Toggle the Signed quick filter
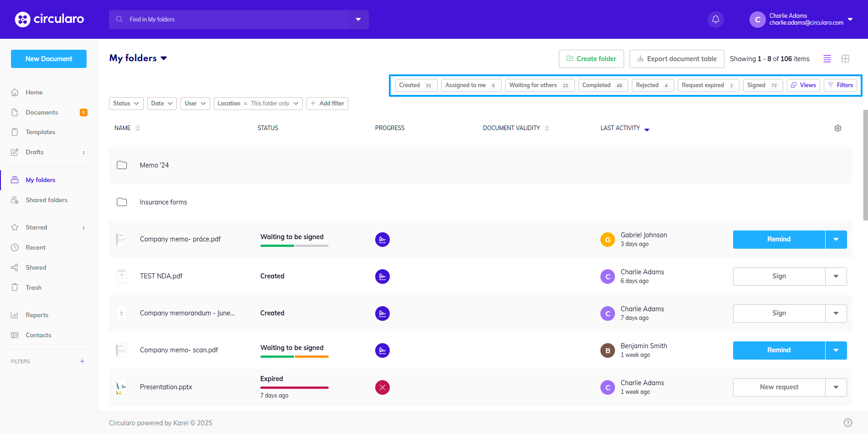This screenshot has width=868, height=434. tap(762, 85)
